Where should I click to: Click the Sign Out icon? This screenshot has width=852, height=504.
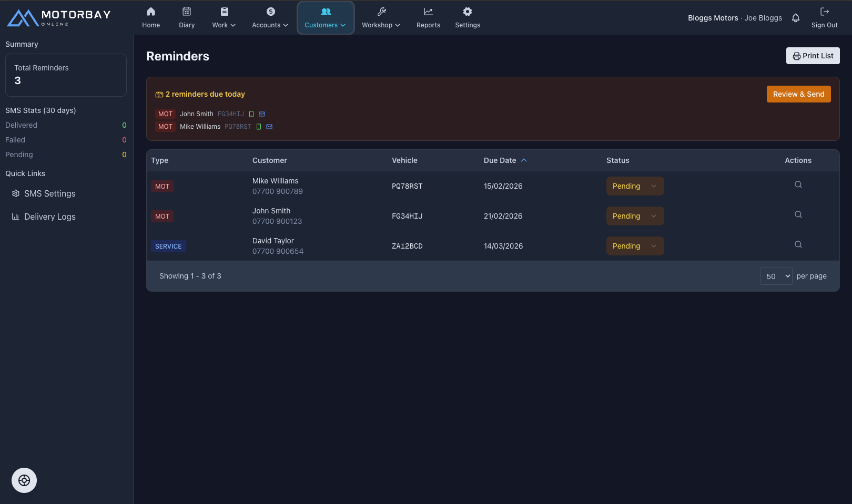tap(824, 12)
